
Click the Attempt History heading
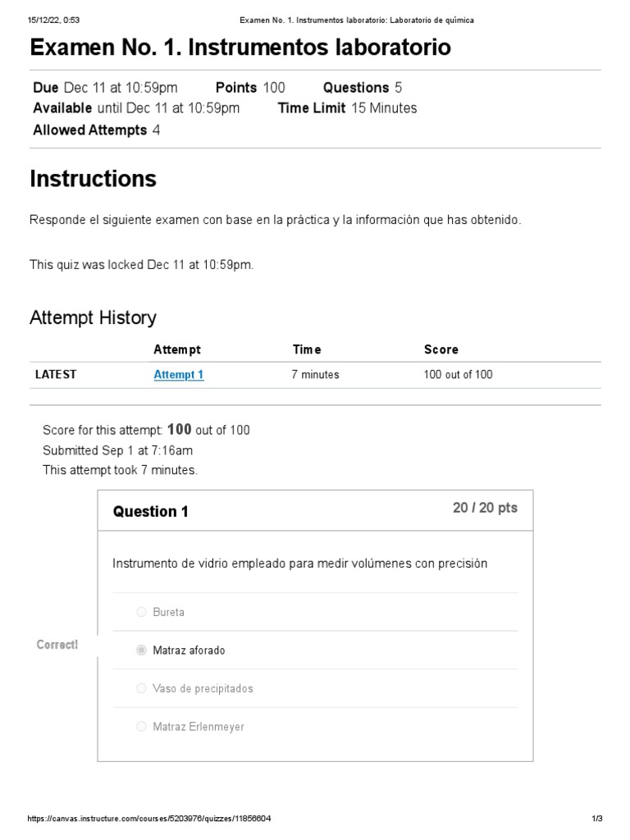click(93, 317)
